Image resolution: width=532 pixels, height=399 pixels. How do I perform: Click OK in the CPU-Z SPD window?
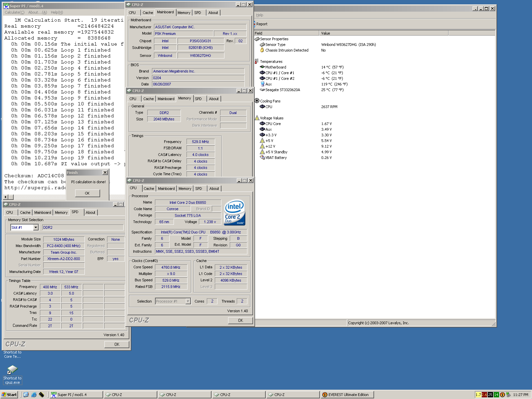(x=117, y=344)
